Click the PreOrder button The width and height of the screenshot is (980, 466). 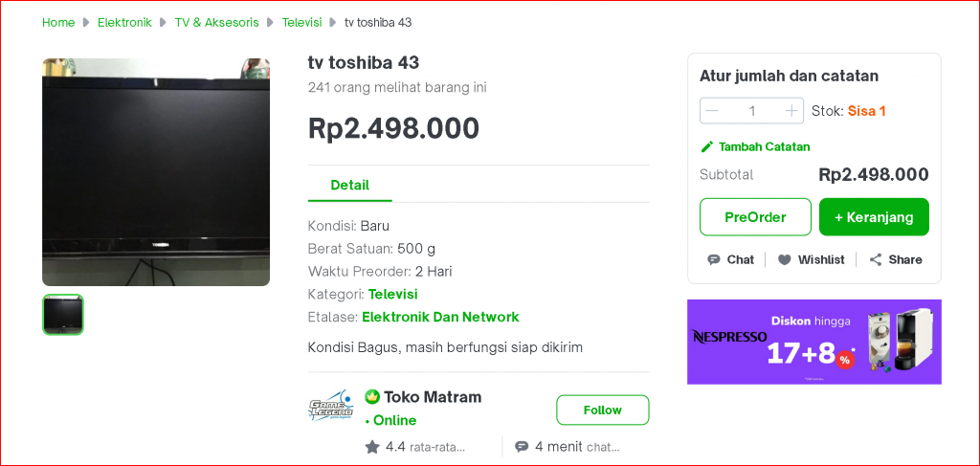click(x=756, y=217)
